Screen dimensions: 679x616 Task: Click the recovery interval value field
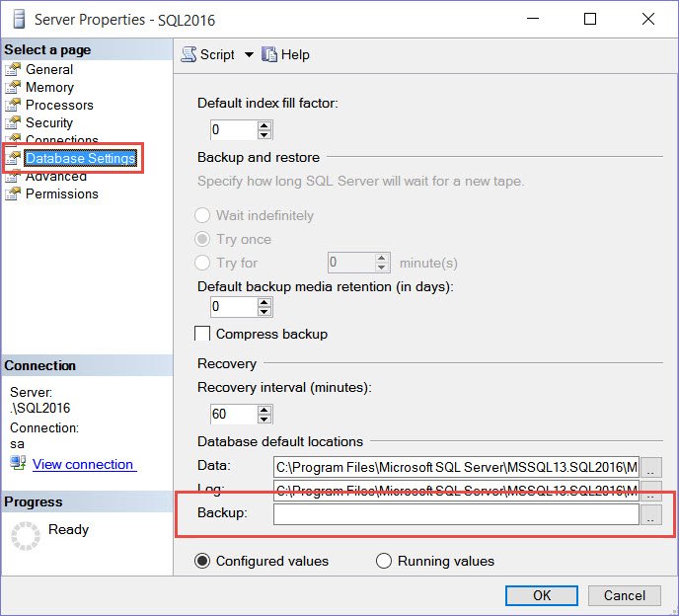coord(234,415)
